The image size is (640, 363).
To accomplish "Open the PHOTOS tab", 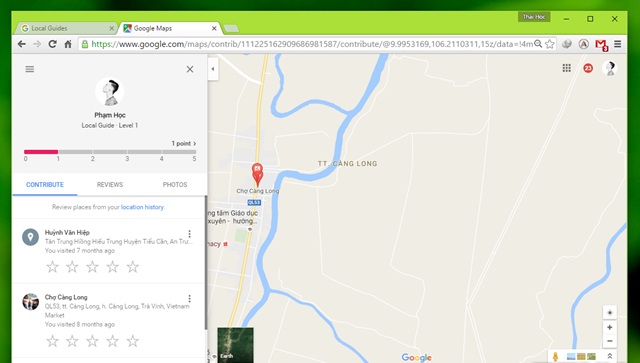I will (x=175, y=185).
